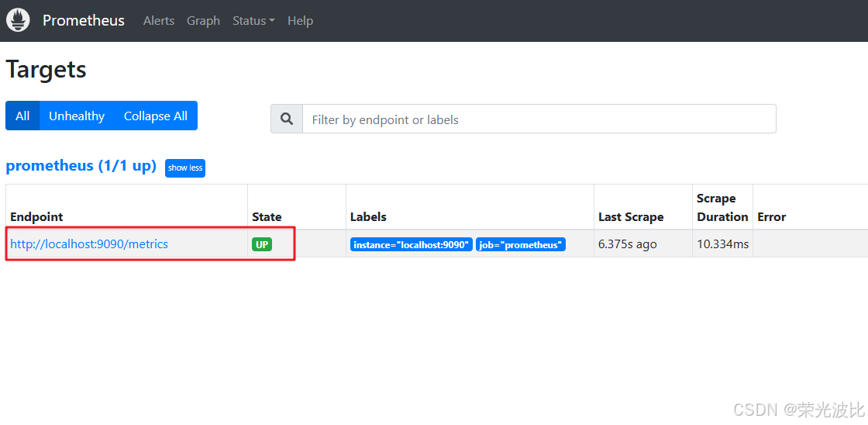This screenshot has height=425, width=868.
Task: Click the Scrape Duration column header
Action: tap(722, 207)
